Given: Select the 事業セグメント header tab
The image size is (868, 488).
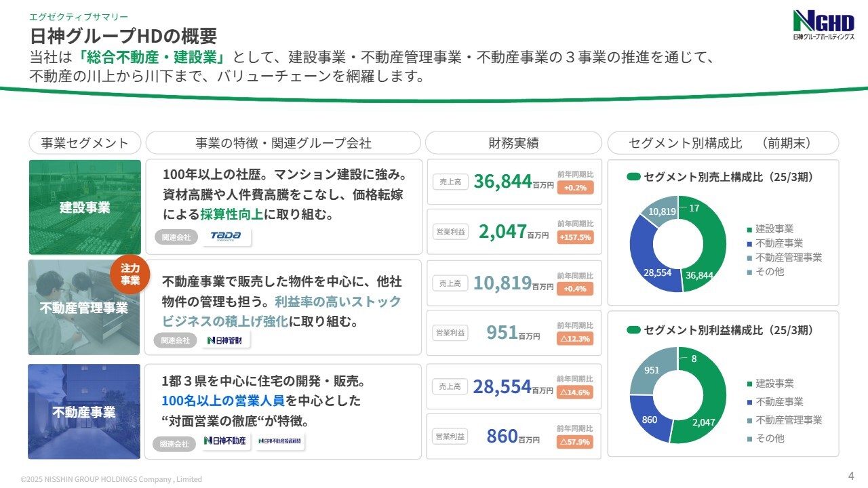Looking at the screenshot, I should click(85, 143).
